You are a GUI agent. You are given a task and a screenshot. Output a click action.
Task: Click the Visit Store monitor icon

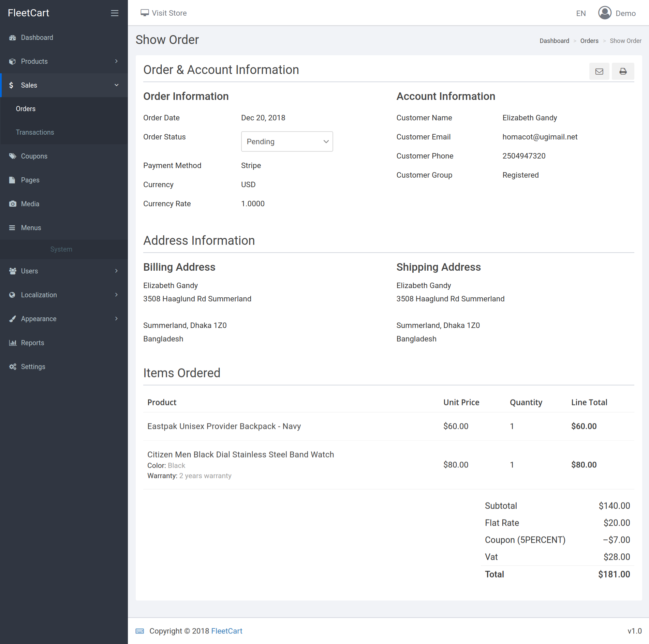(145, 13)
